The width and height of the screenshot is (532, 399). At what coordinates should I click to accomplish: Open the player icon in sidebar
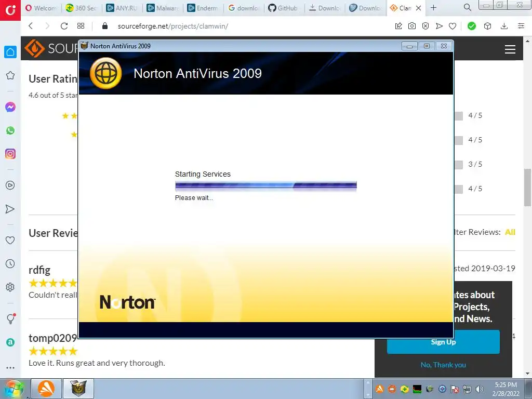point(10,185)
